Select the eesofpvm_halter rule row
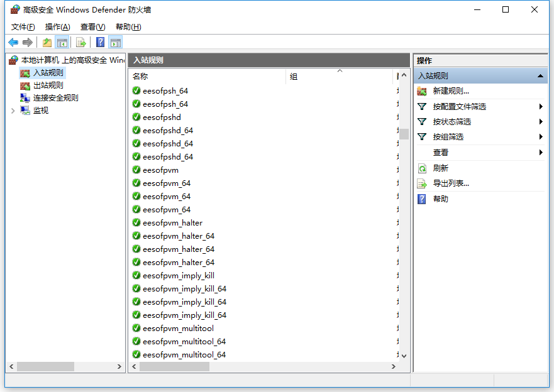The height and width of the screenshot is (392, 554). coord(265,222)
